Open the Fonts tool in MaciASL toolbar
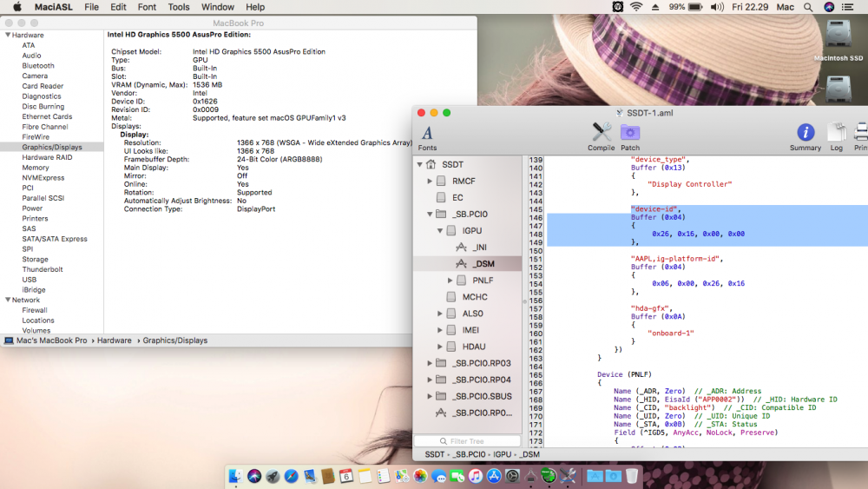The width and height of the screenshot is (868, 489). 427,137
